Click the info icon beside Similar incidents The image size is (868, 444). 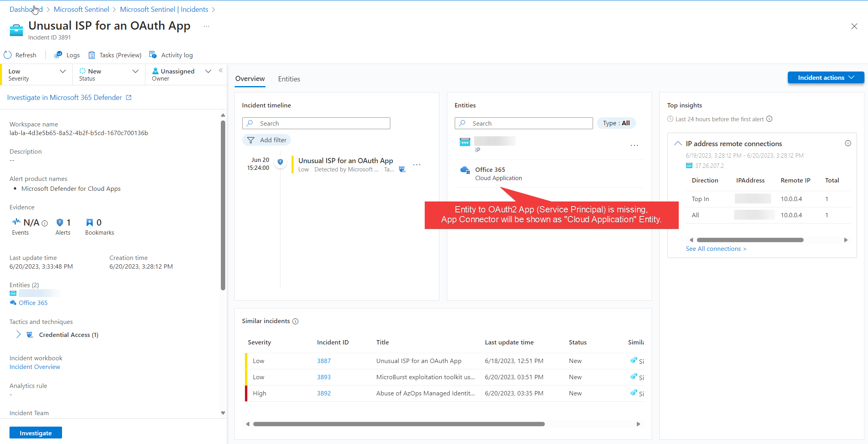click(x=295, y=322)
